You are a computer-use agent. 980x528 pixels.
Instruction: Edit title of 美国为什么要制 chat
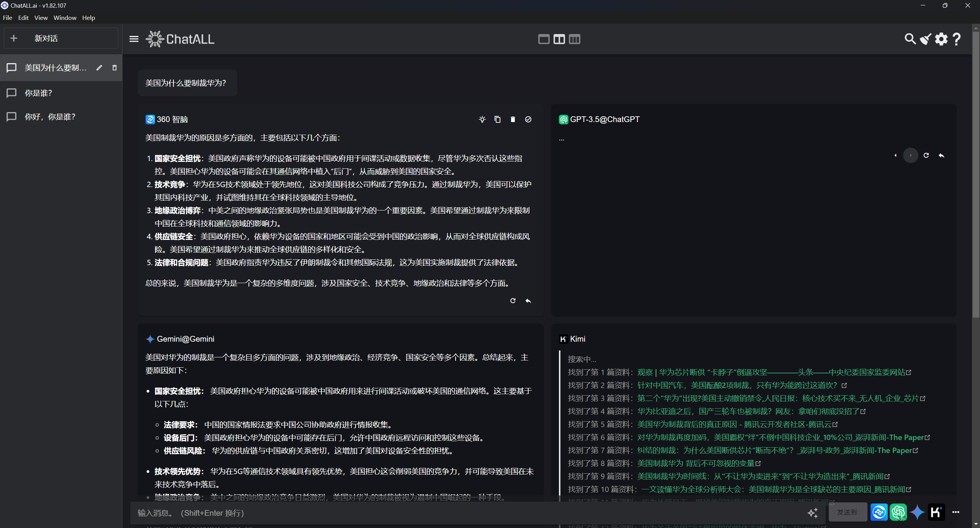point(99,68)
